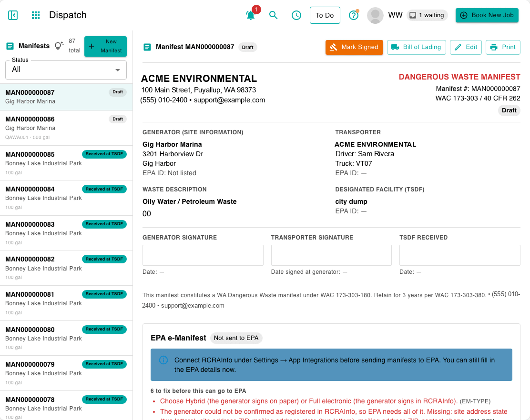Image resolution: width=530 pixels, height=420 pixels.
Task: Click the Gig Harbor Marina generator name
Action: [172, 144]
